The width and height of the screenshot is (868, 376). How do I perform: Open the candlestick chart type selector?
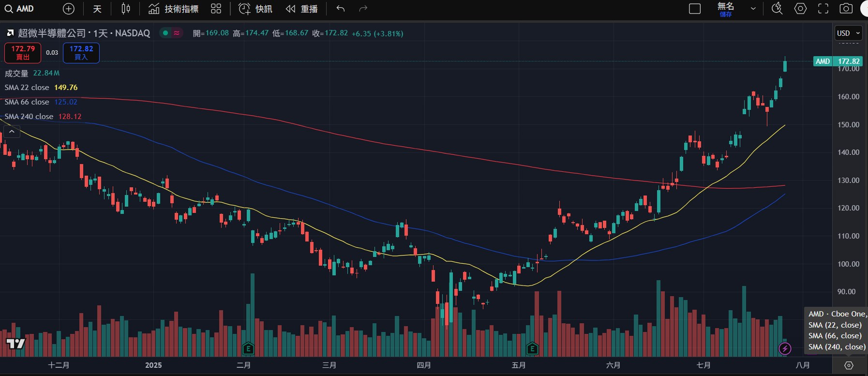pos(126,9)
